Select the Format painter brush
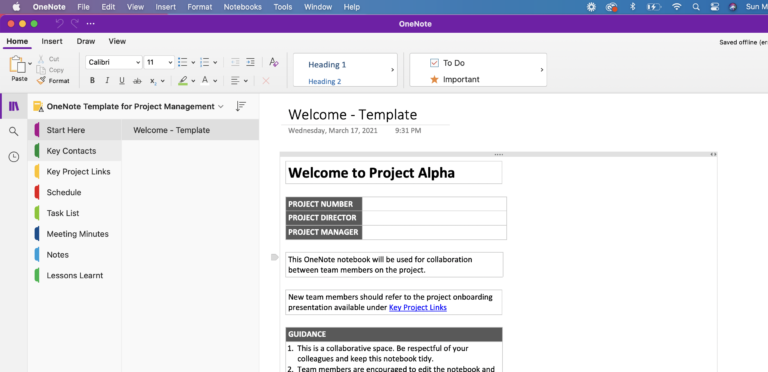Viewport: 768px width, 372px height. [41, 80]
